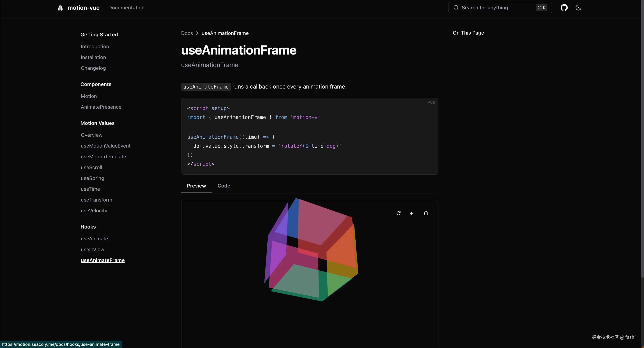Screen dimensions: 644x348
Task: Open the GitHub repository icon
Action: coord(564,8)
